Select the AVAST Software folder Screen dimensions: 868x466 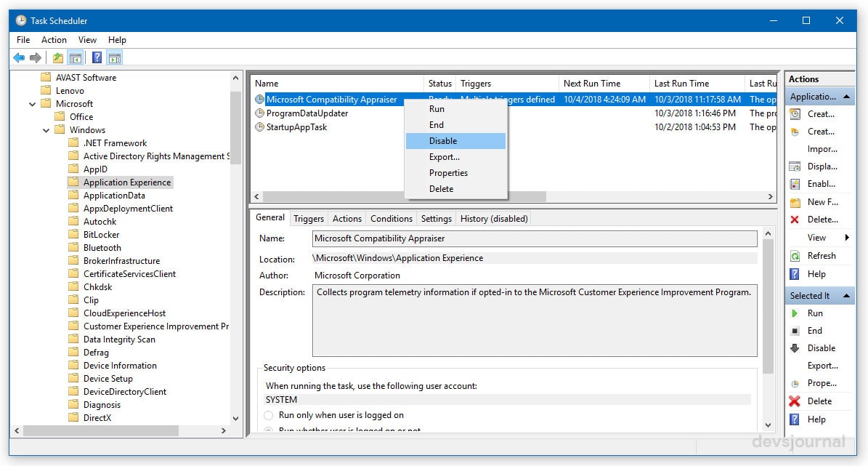(x=86, y=78)
